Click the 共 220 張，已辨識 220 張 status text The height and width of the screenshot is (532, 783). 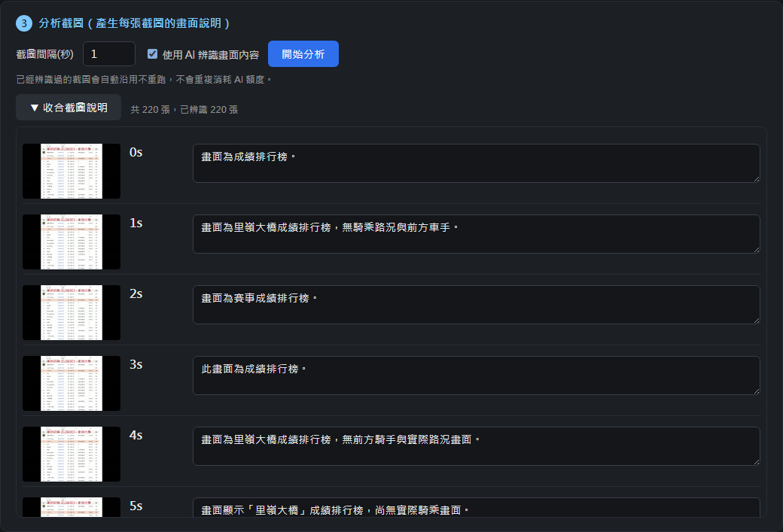pyautogui.click(x=184, y=109)
